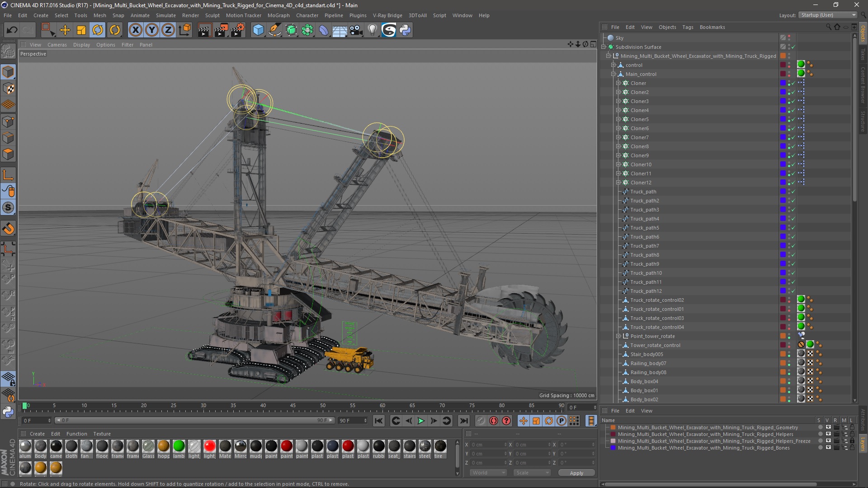Viewport: 868px width, 488px height.
Task: Enable Texture mode in left toolbar
Action: point(9,89)
